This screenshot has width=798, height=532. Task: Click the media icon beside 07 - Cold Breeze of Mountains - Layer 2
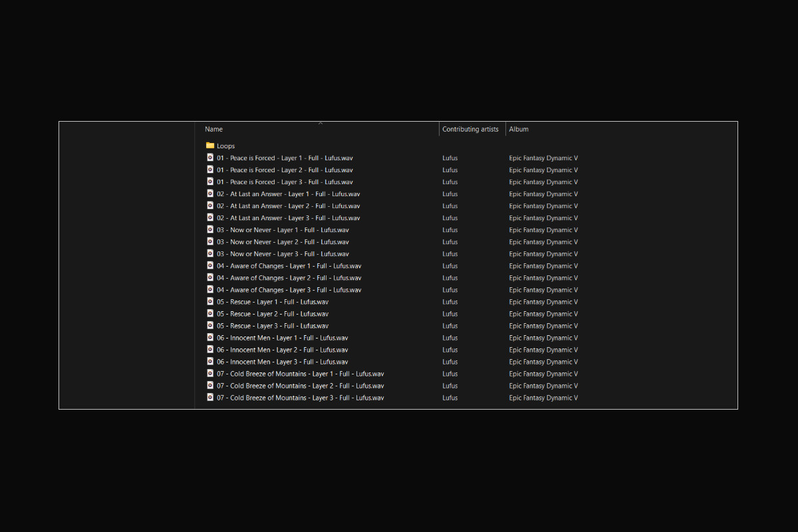pos(211,385)
